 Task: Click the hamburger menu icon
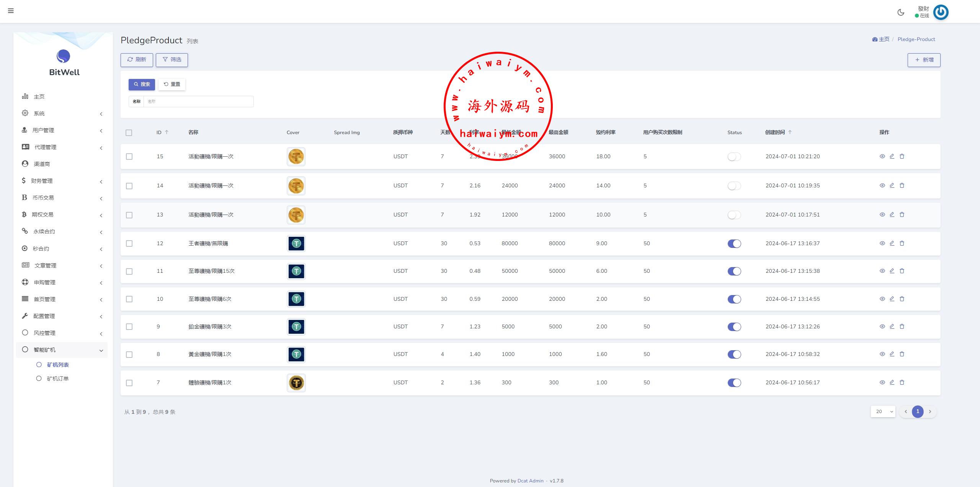click(11, 11)
